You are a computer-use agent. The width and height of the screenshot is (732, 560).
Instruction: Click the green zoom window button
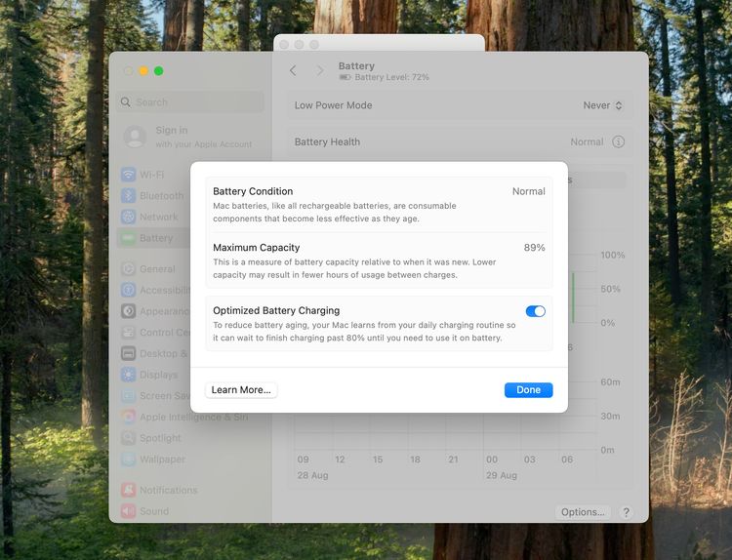coord(159,71)
